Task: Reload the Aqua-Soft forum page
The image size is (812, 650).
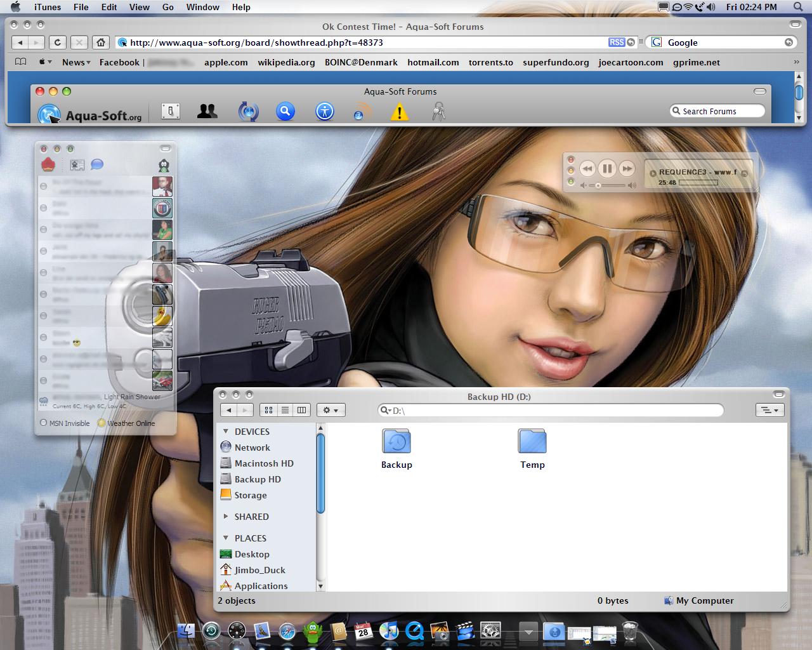Action: (x=57, y=43)
